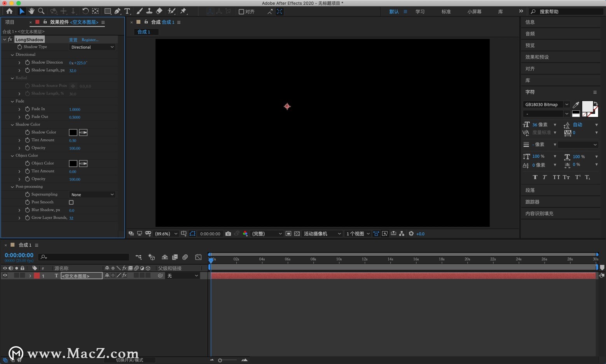Image resolution: width=606 pixels, height=364 pixels.
Task: Hide the empty text layer eye
Action: [x=5, y=275]
